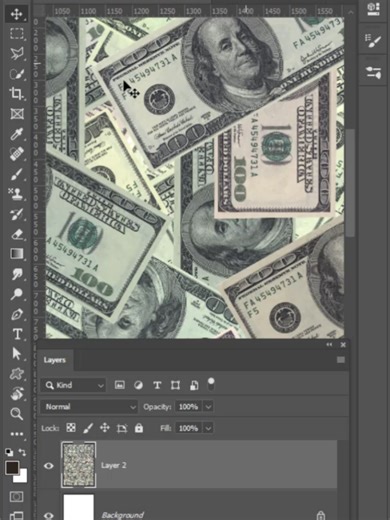Set the background color swatch

[22, 478]
